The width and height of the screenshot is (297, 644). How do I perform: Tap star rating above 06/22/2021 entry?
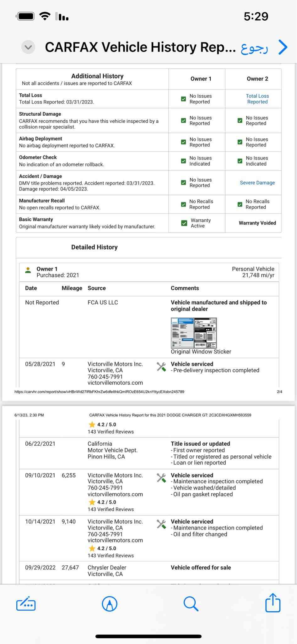102,425
